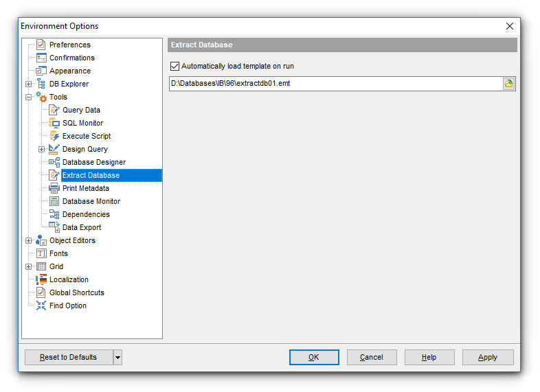Click the Database Designer icon
Image resolution: width=540 pixels, height=392 pixels.
pos(54,162)
